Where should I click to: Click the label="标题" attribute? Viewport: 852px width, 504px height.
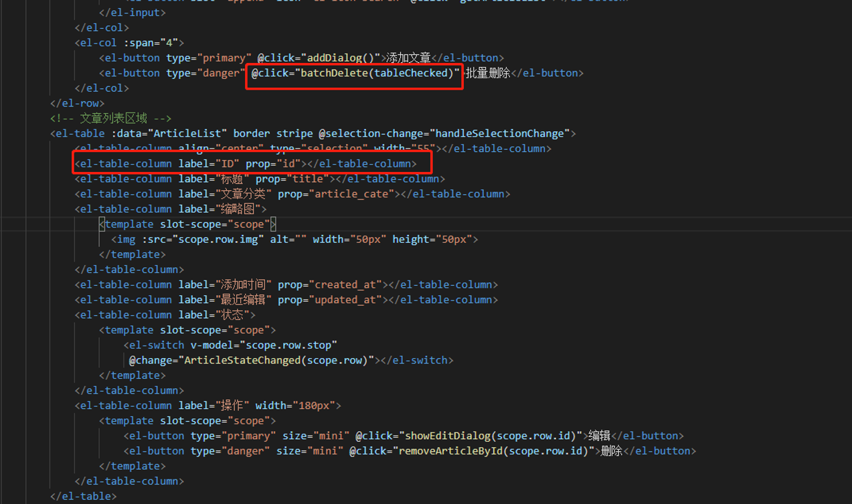[x=214, y=179]
